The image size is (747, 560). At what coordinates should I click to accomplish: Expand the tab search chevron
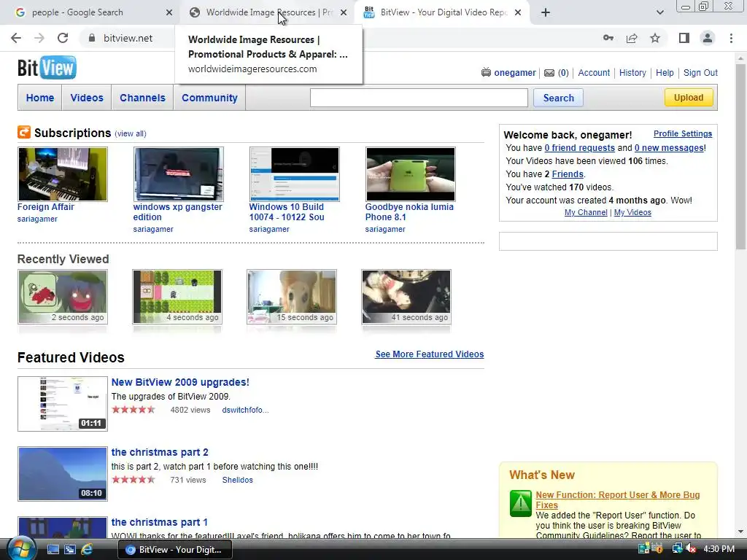(659, 12)
